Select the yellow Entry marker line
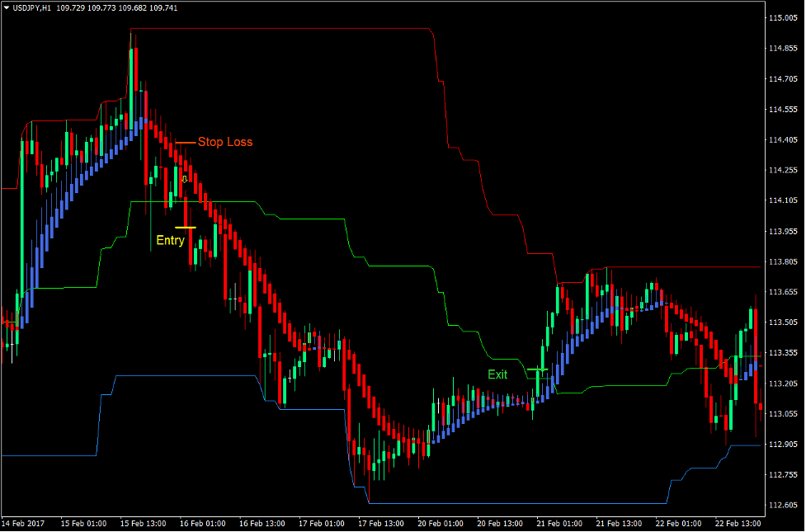806x532 pixels. [x=186, y=228]
